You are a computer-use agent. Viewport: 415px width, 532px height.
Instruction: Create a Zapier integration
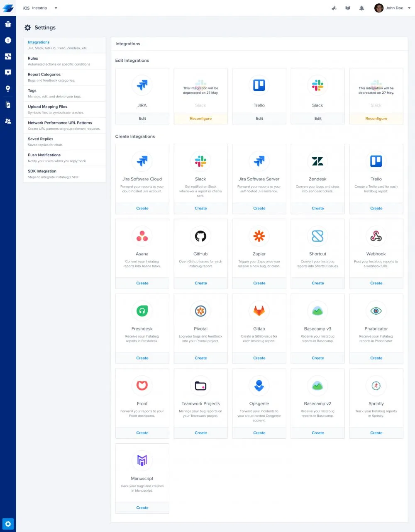[259, 283]
